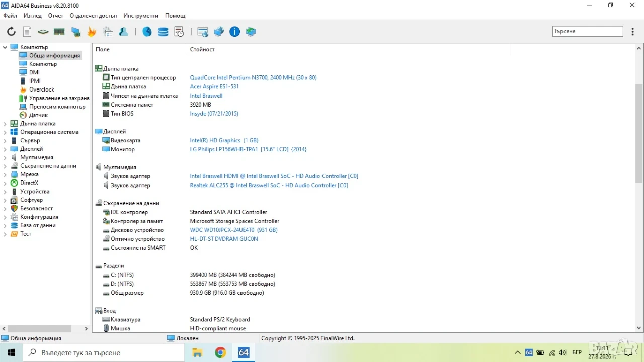Click the green arrow update toolbar icon
Screen dimensions: 644x362
point(251,32)
